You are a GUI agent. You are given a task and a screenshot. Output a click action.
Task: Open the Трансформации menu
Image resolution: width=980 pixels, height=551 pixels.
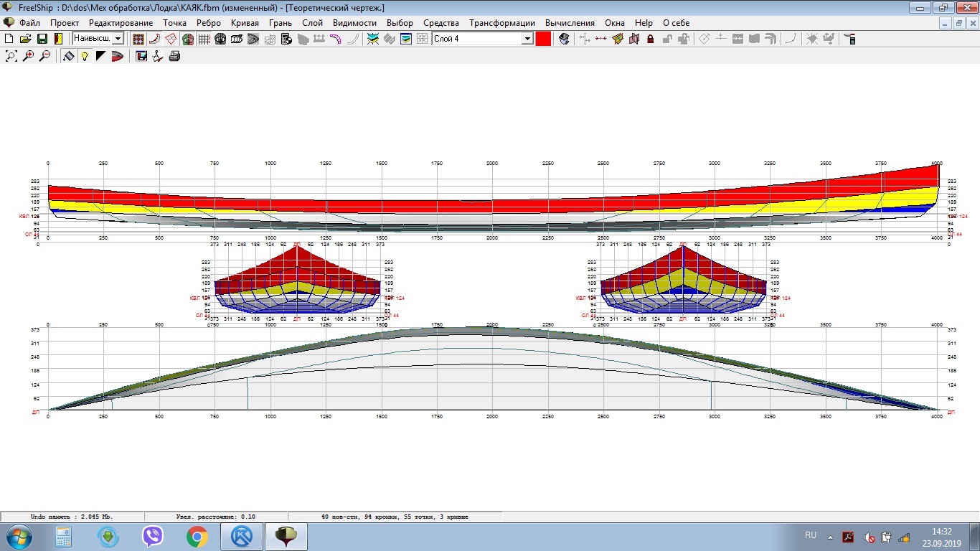pyautogui.click(x=502, y=23)
